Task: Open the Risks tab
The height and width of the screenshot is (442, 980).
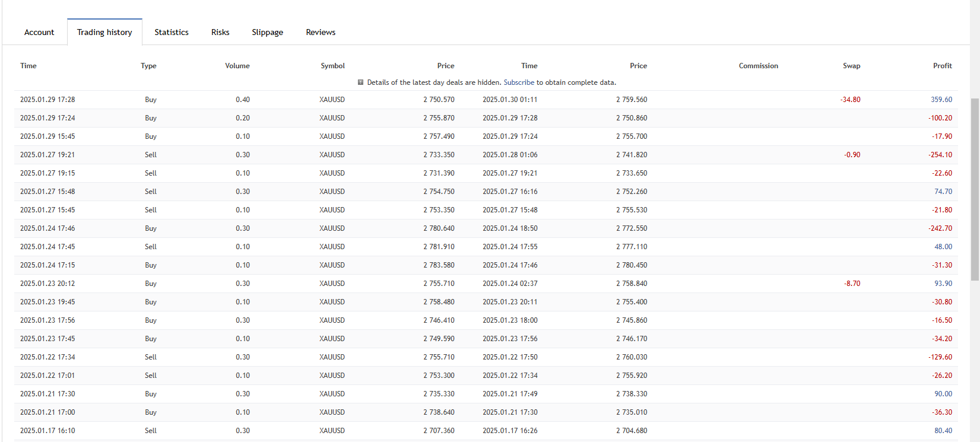Action: point(220,32)
